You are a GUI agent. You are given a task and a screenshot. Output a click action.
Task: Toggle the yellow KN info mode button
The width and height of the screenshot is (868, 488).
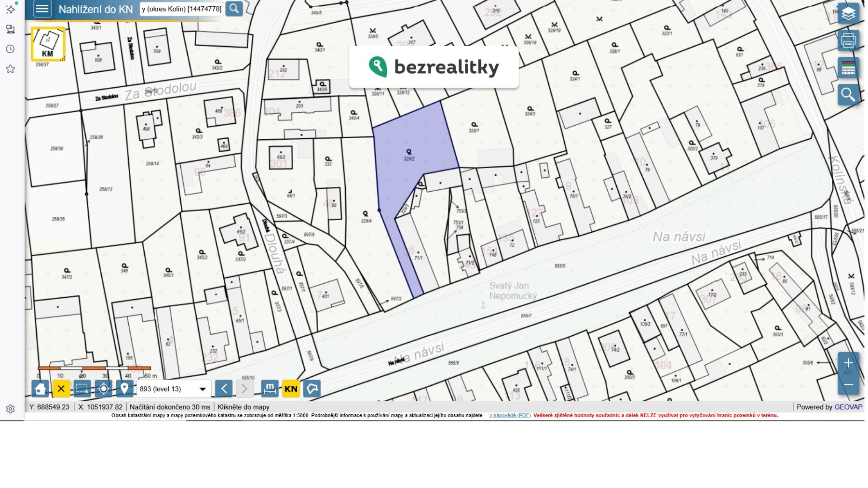point(291,389)
